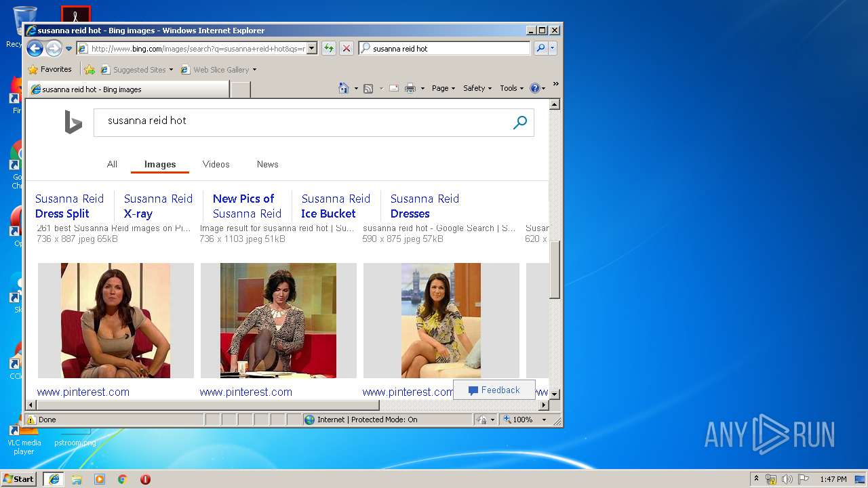Screen dimensions: 868x488
Task: Stop loading with the red X icon
Action: (x=347, y=48)
